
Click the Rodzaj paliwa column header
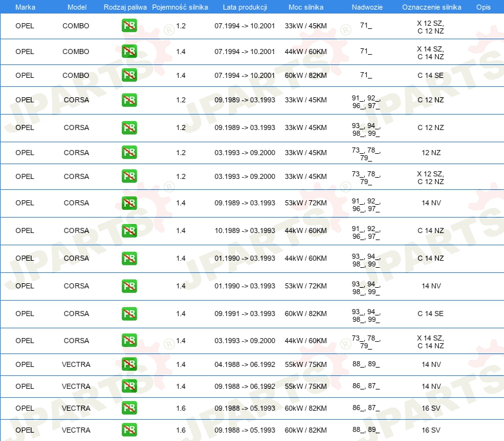125,7
